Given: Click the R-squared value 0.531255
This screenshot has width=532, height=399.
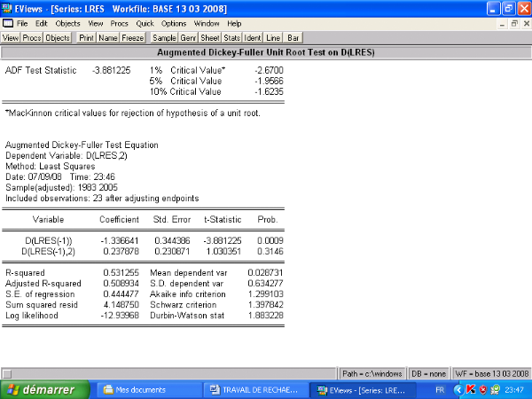Looking at the screenshot, I should (x=121, y=273).
